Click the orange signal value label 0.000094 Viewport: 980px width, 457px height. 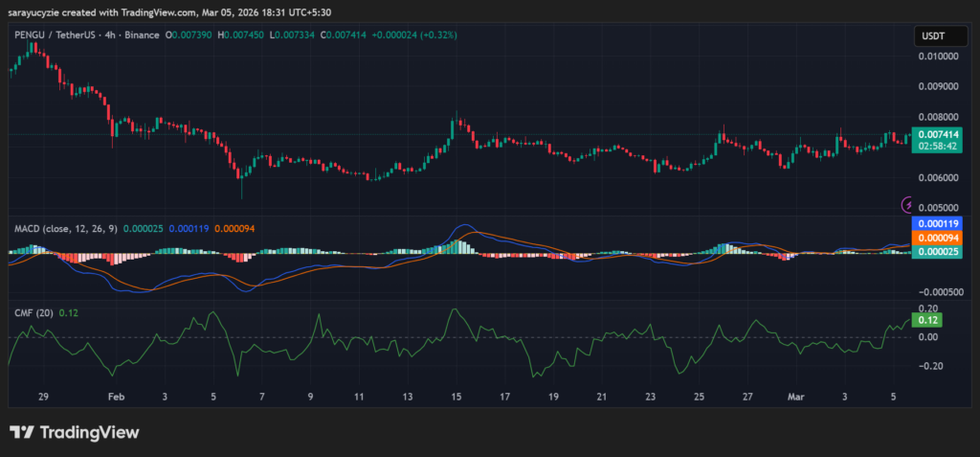[933, 238]
